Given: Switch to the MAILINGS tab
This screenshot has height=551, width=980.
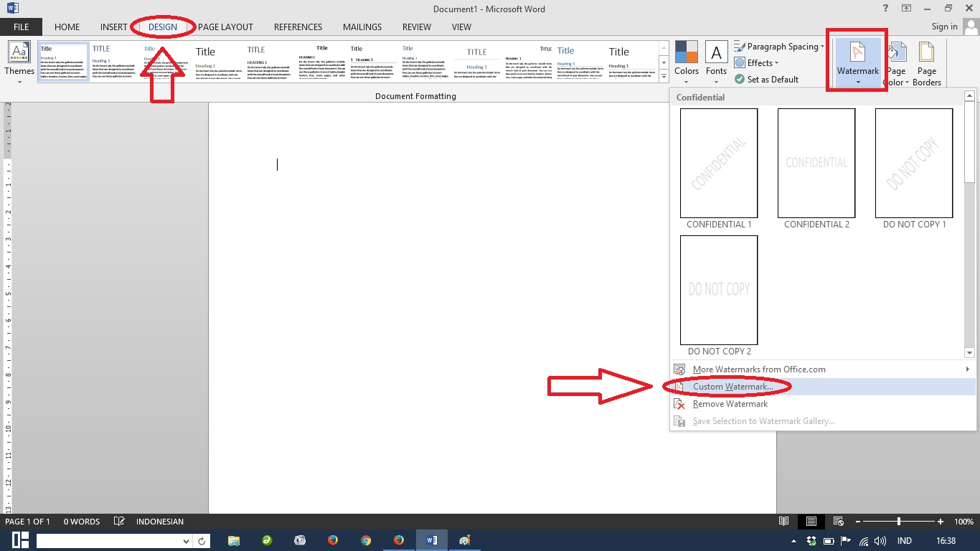Looking at the screenshot, I should click(362, 27).
